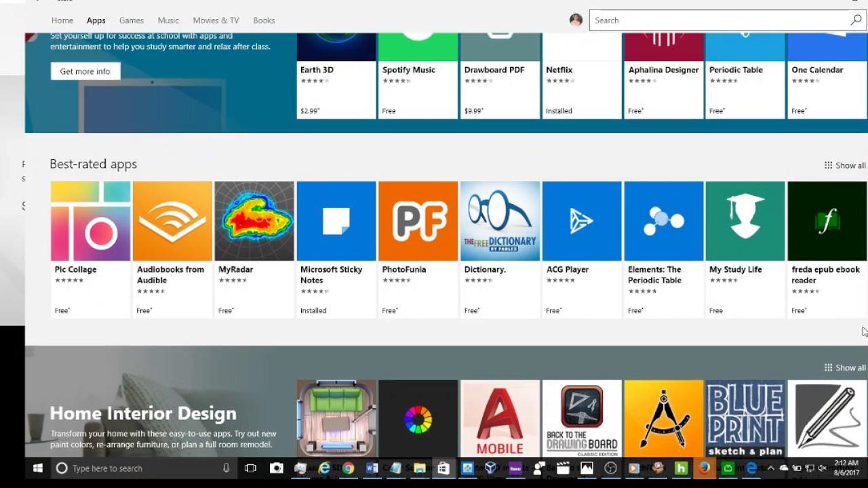Open the My Study Life app
This screenshot has width=868, height=488.
coord(745,249)
